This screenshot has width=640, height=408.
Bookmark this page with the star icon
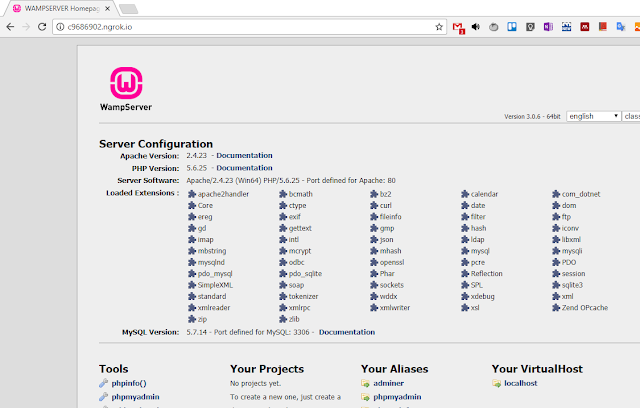tap(439, 27)
